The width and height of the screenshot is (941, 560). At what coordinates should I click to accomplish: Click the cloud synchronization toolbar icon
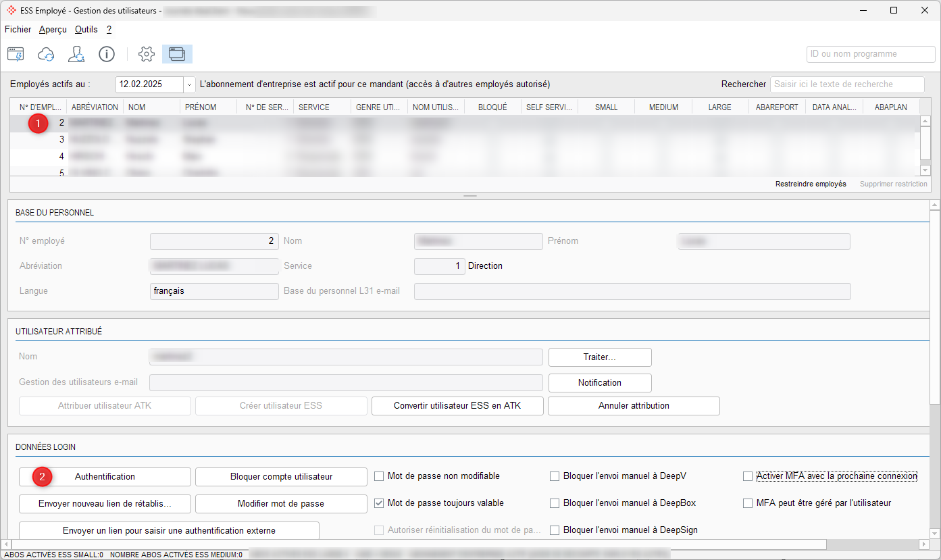[x=46, y=54]
